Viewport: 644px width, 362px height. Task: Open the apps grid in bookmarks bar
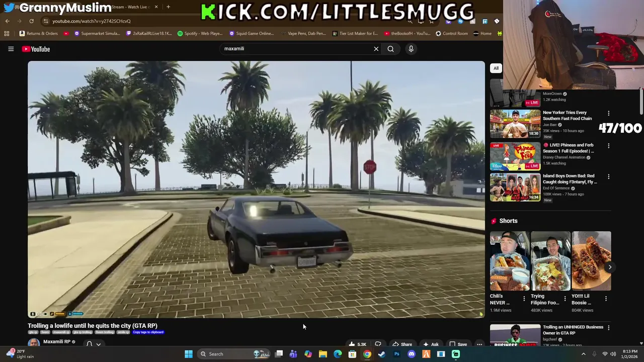click(7, 33)
